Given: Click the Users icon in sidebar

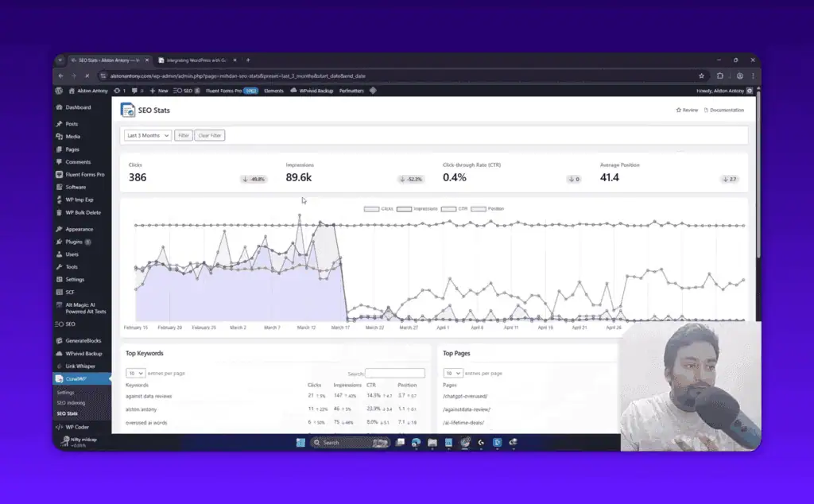Looking at the screenshot, I should [59, 254].
